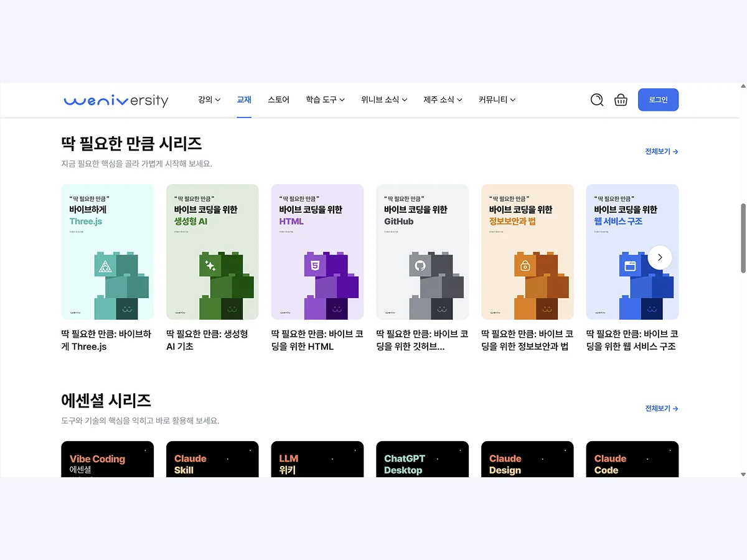
Task: Expand the 강의 dropdown menu
Action: (209, 100)
